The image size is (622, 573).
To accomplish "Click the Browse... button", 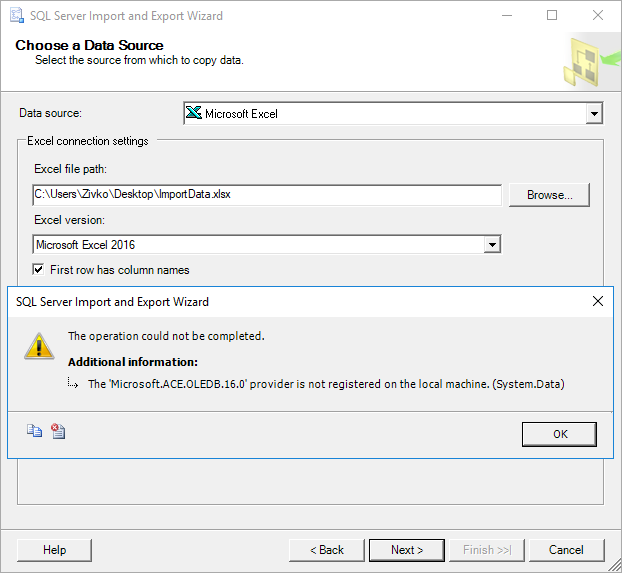I will [x=549, y=194].
